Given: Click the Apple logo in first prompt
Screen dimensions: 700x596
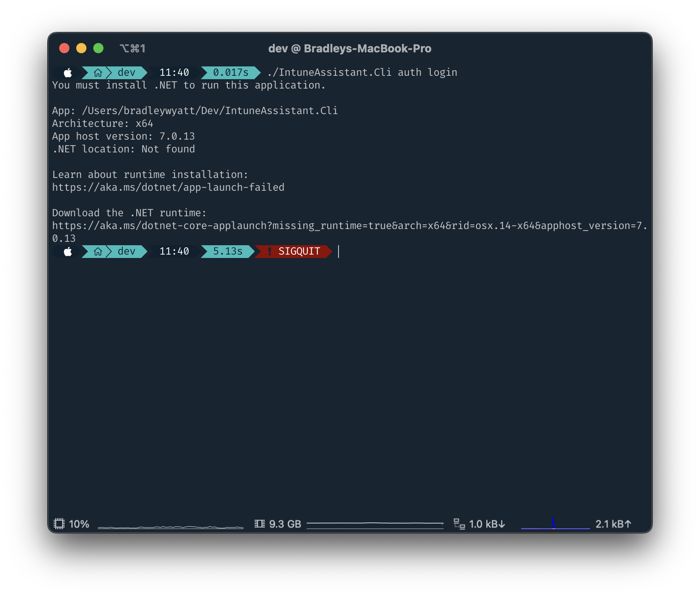Looking at the screenshot, I should pos(68,73).
